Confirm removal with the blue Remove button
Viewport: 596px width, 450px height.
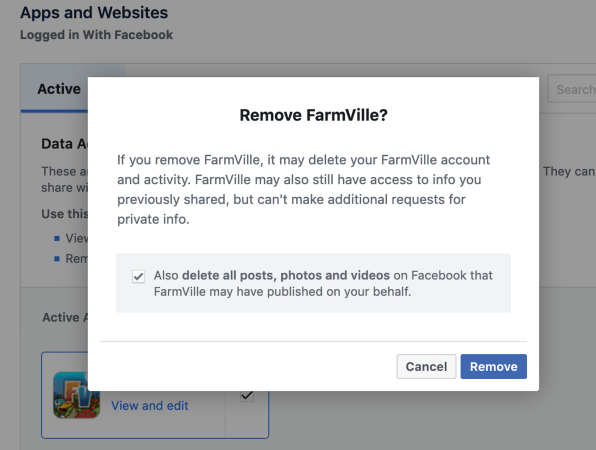point(493,366)
